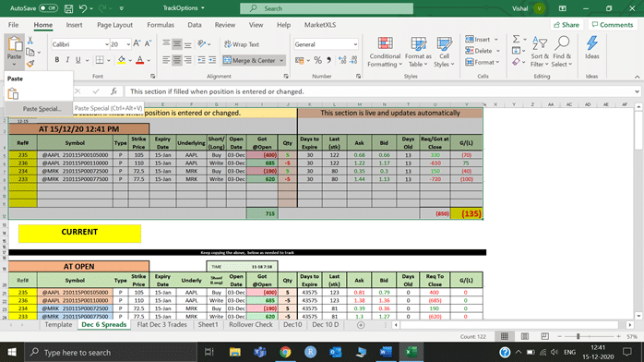Switch to the Formulas ribbon tab
Image resolution: width=644 pixels, height=362 pixels.
tap(161, 25)
